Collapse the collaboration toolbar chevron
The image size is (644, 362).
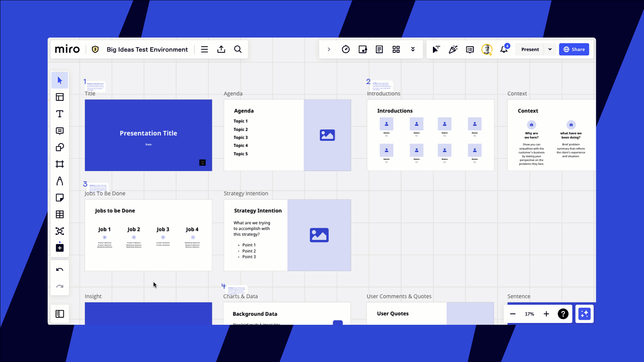(329, 50)
